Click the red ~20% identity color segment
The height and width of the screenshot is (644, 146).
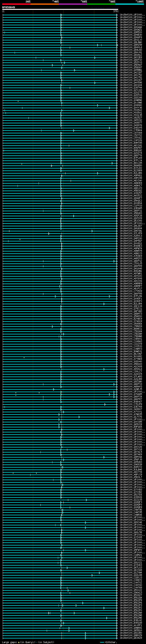click(16, 4)
